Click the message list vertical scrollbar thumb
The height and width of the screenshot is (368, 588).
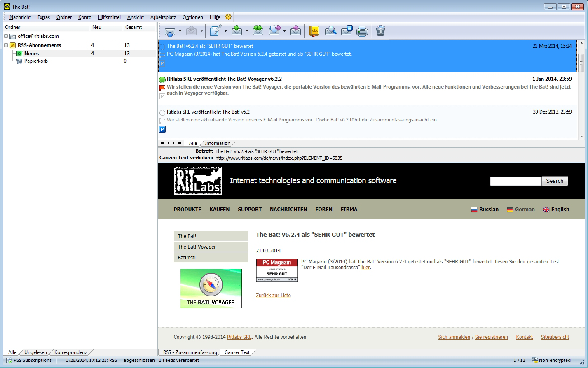coord(581,62)
